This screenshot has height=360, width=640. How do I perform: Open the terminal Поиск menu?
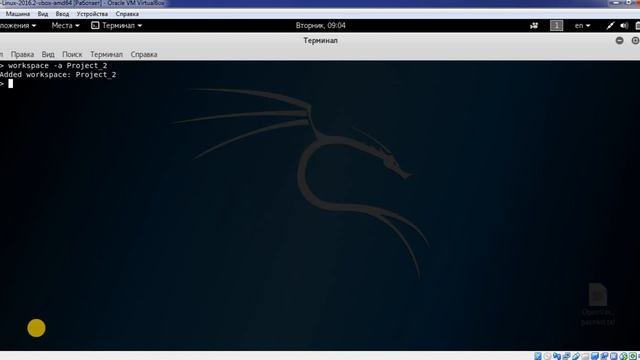tap(72, 54)
